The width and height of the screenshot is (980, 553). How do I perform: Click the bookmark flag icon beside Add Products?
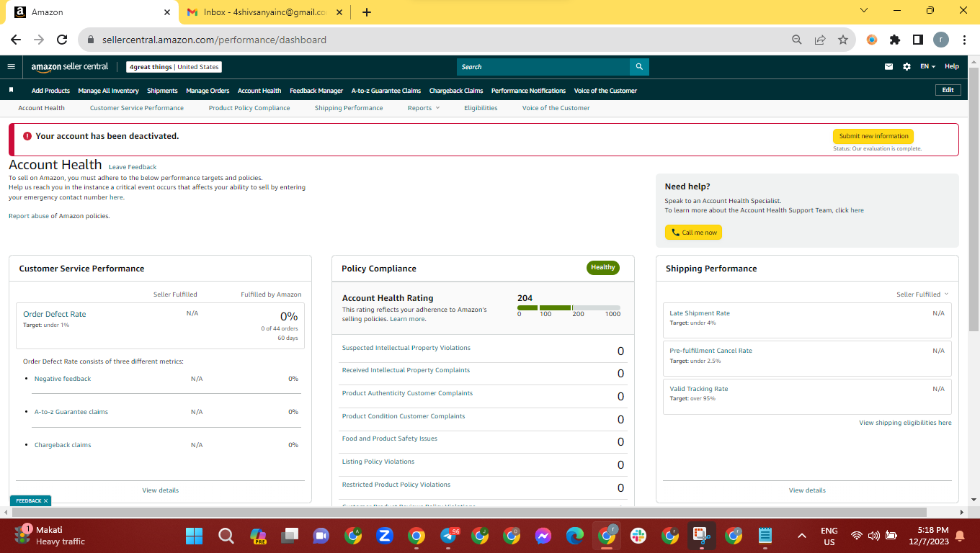tap(11, 90)
